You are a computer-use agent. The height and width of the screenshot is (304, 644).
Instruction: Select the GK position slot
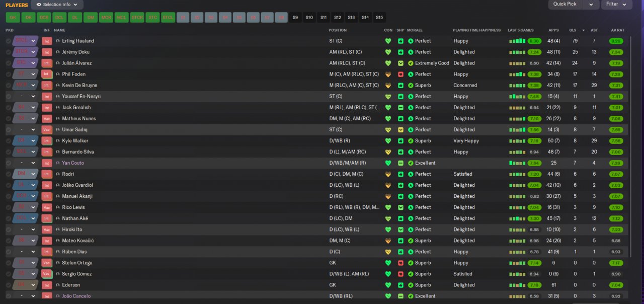tap(13, 18)
